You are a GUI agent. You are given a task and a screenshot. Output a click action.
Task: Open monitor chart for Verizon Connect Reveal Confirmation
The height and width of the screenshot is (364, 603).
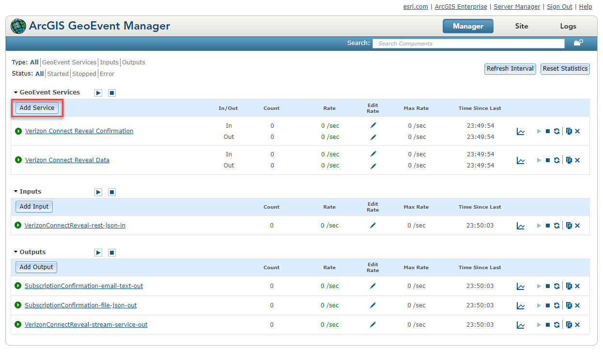(x=521, y=131)
